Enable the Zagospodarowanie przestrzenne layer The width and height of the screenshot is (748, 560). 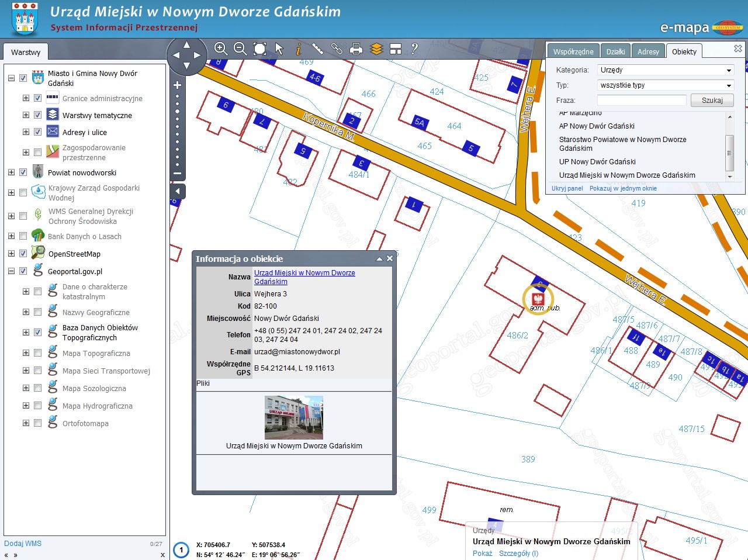pyautogui.click(x=37, y=153)
